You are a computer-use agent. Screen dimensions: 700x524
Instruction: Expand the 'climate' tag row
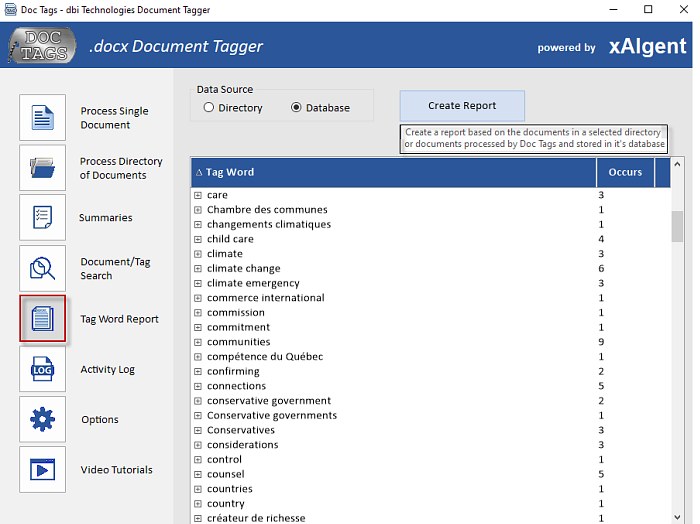click(x=198, y=254)
